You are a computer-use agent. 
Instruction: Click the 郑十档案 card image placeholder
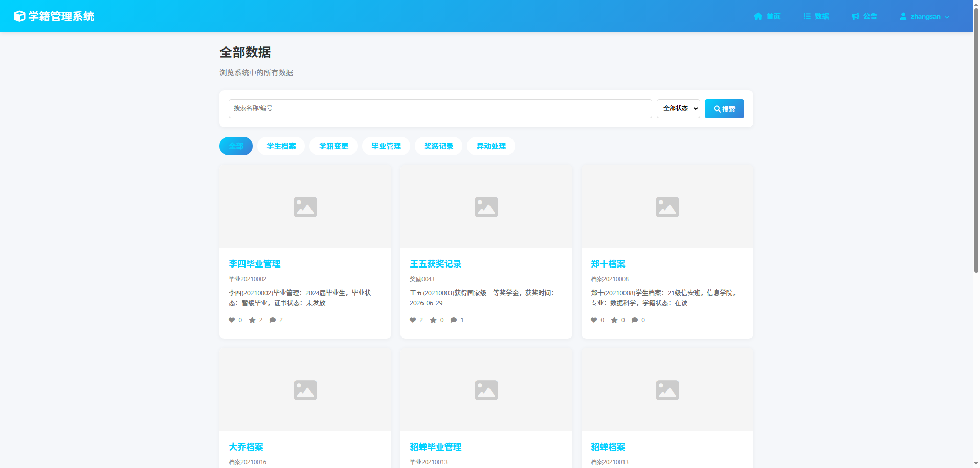(x=667, y=206)
